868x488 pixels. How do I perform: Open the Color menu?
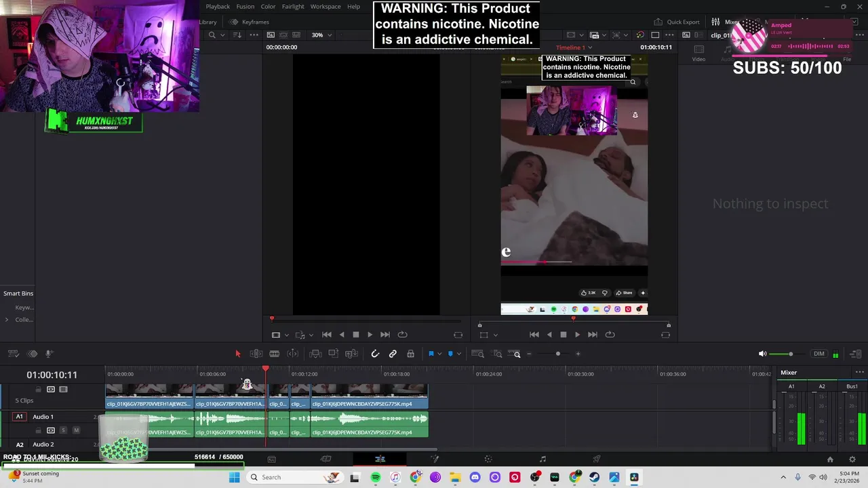click(x=269, y=7)
